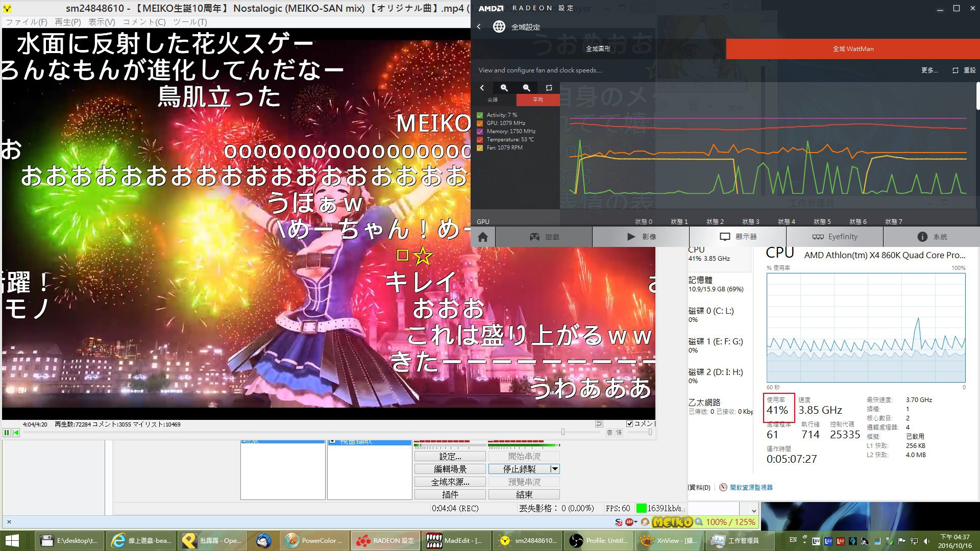Viewport: 980px width, 551px height.
Task: Toggle the Fan 1079 RPM checkbox
Action: pyautogui.click(x=480, y=147)
